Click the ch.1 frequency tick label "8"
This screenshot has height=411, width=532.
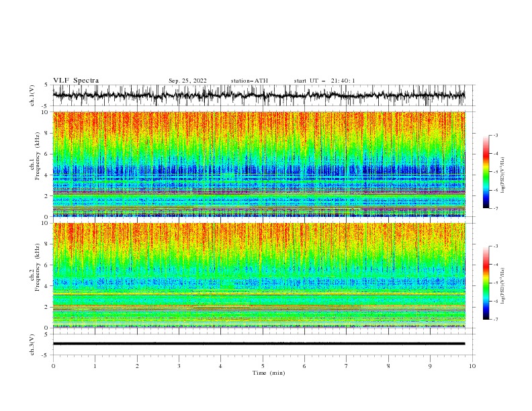[x=47, y=133]
